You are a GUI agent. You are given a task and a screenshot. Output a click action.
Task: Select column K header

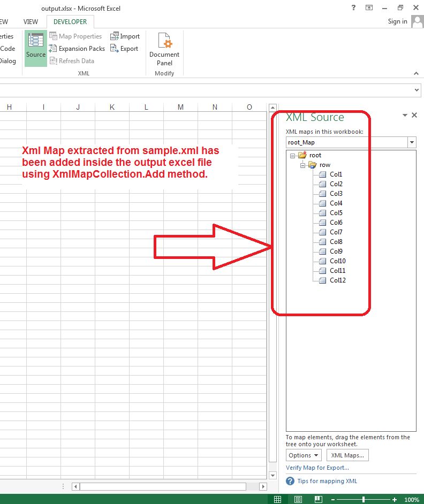point(112,108)
